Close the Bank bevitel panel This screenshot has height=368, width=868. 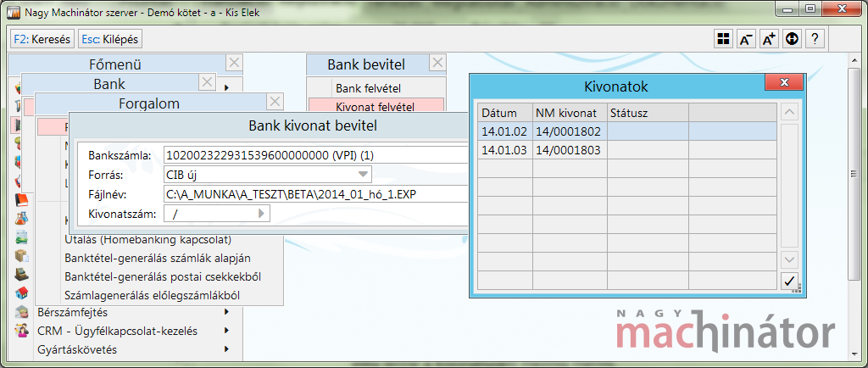(437, 63)
